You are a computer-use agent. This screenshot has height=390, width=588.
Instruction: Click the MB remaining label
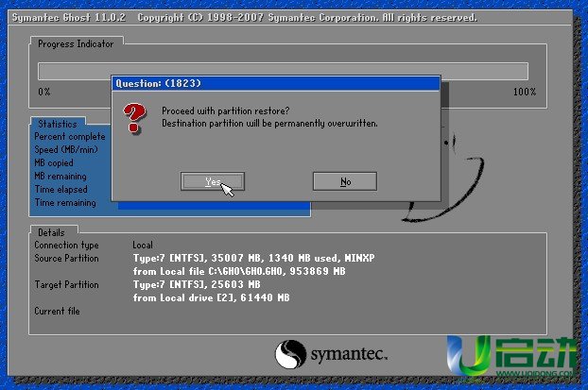coord(61,176)
